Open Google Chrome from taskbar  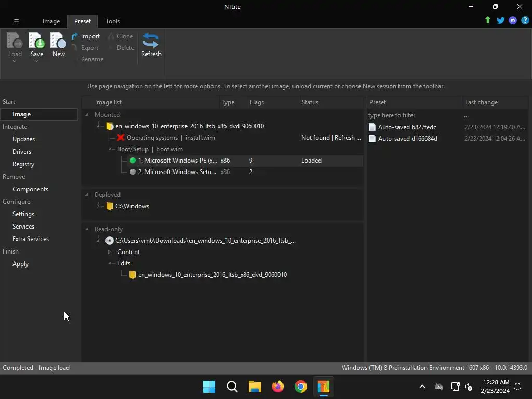click(301, 387)
